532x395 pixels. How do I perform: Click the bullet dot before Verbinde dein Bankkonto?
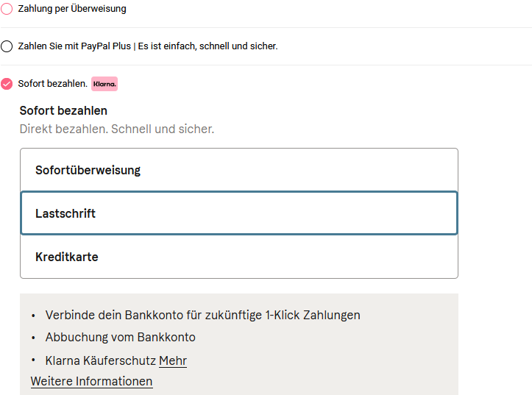33,316
